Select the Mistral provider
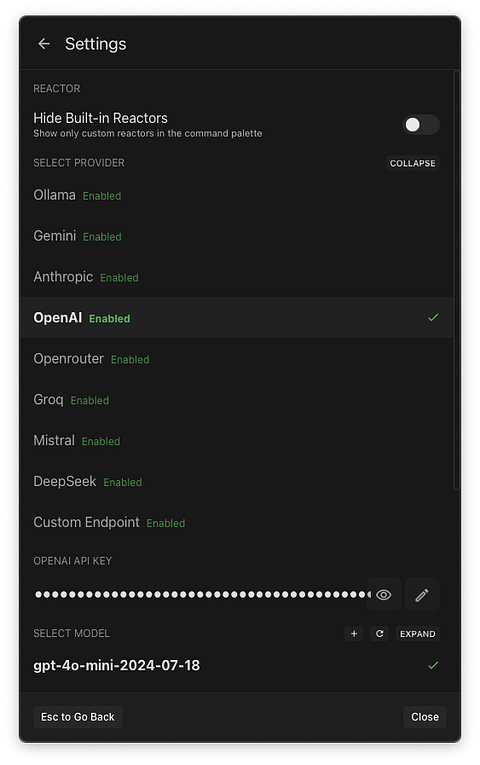 237,441
